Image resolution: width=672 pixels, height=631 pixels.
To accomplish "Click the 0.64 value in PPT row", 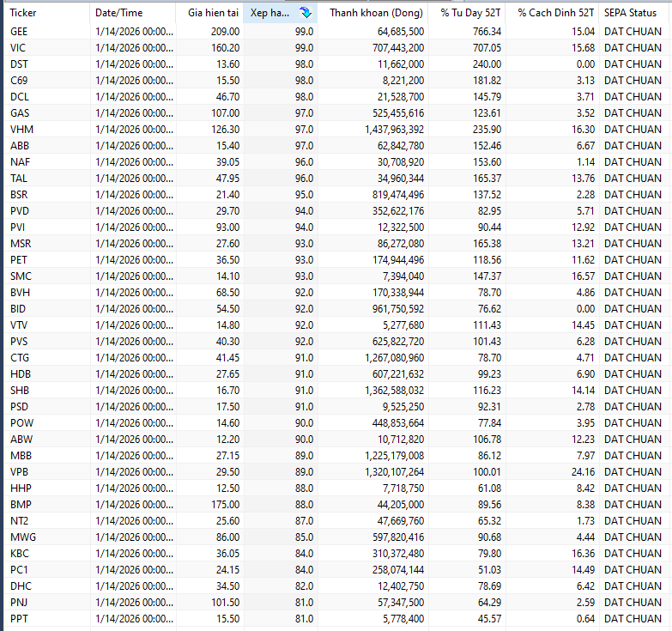I will tap(586, 618).
